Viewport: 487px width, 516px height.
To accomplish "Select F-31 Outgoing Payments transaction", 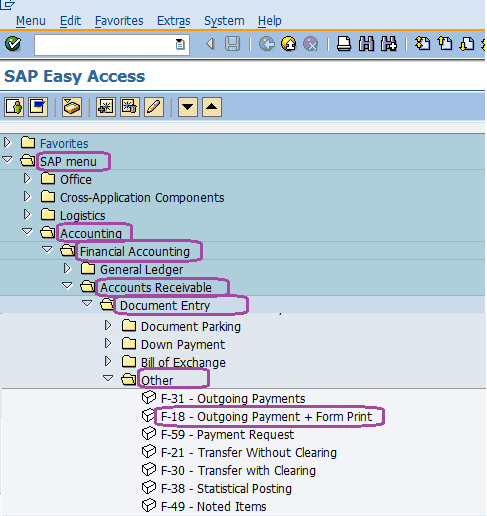I will click(x=233, y=399).
